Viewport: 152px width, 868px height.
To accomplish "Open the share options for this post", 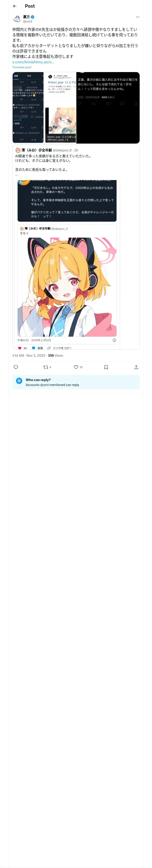I will 136,367.
